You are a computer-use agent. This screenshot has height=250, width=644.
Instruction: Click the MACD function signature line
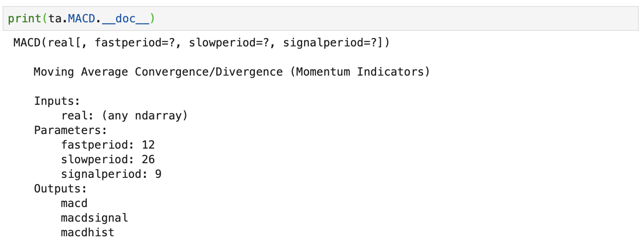tap(202, 43)
